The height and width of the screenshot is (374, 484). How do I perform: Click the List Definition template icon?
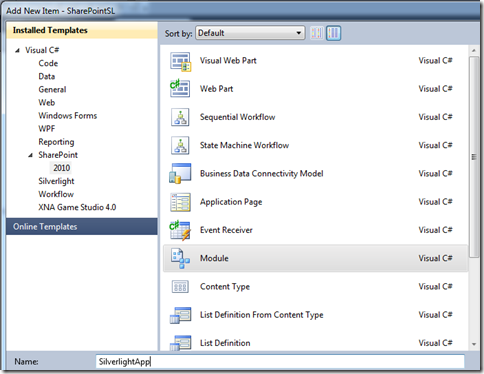[x=180, y=343]
